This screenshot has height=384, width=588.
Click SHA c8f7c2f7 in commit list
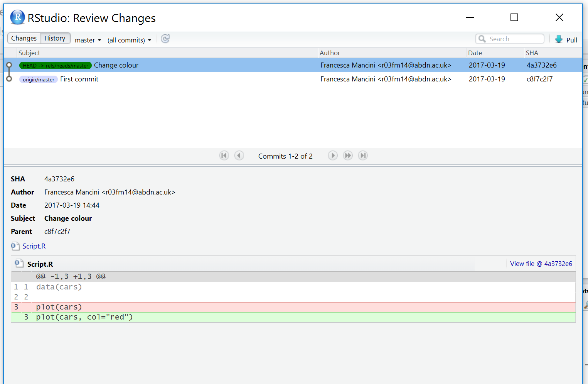(x=540, y=79)
